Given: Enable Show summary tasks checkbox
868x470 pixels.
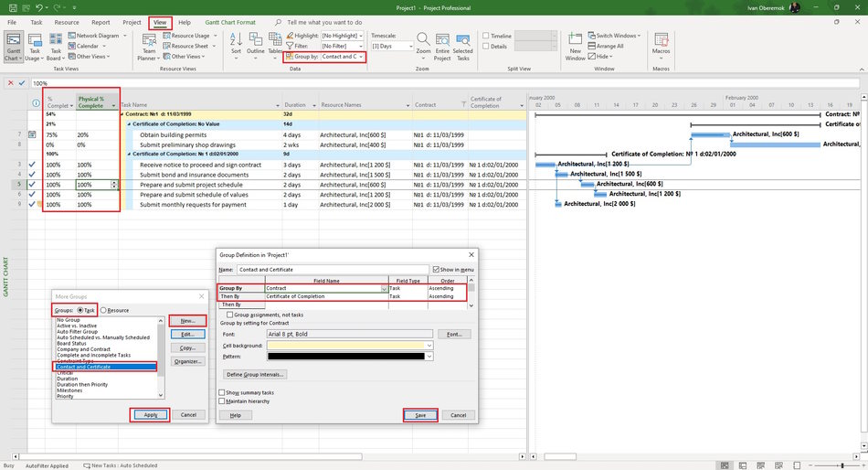Looking at the screenshot, I should 222,392.
